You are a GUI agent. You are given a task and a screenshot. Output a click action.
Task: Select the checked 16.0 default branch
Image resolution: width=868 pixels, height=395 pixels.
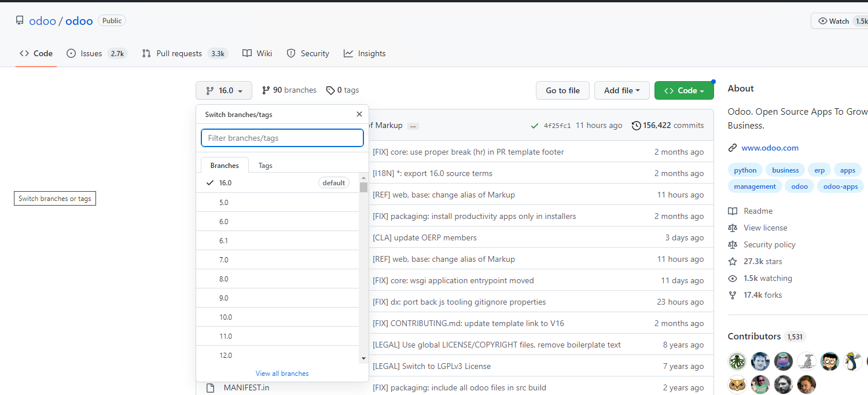278,183
